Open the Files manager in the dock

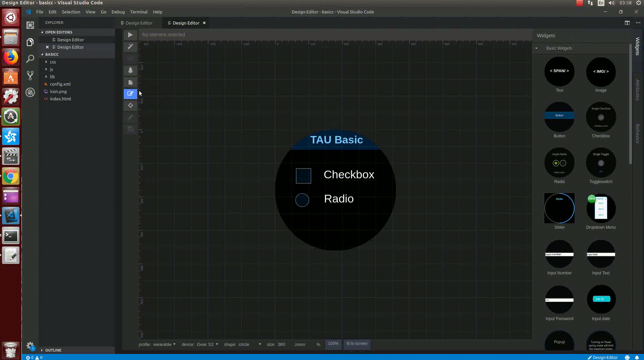[x=11, y=37]
